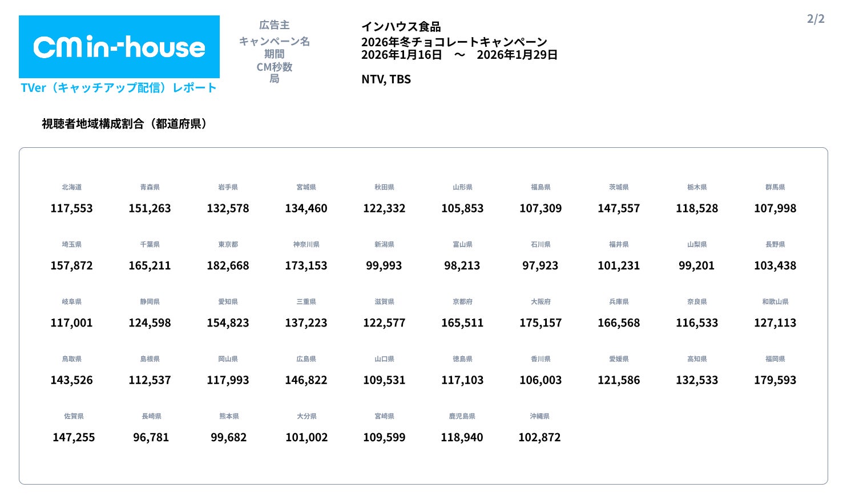Image resolution: width=843 pixels, height=504 pixels.
Task: Click the 大阪府 value 175,157
Action: [540, 322]
